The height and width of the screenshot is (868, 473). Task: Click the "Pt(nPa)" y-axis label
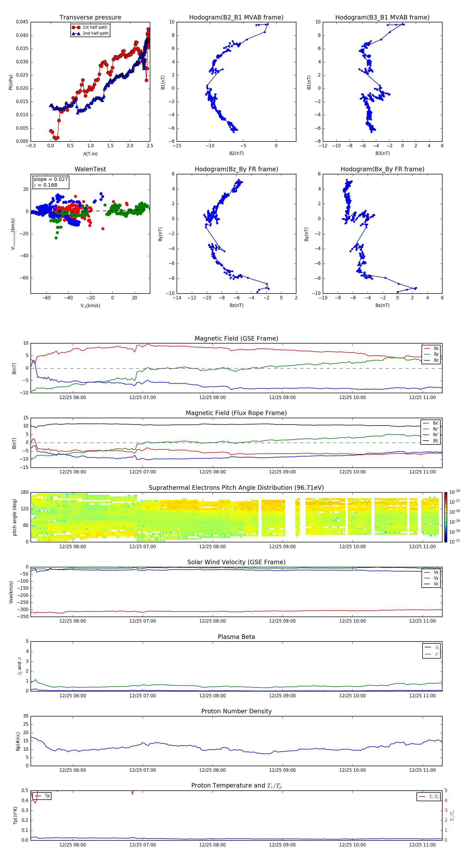click(x=11, y=82)
